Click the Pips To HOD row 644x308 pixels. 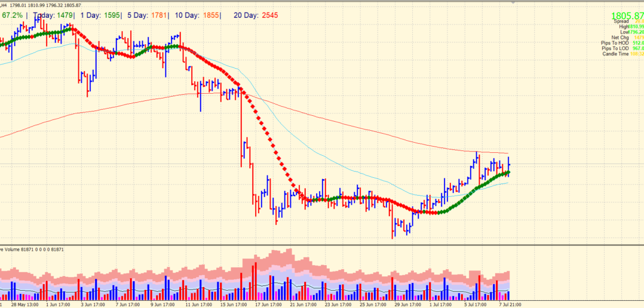[x=622, y=42]
